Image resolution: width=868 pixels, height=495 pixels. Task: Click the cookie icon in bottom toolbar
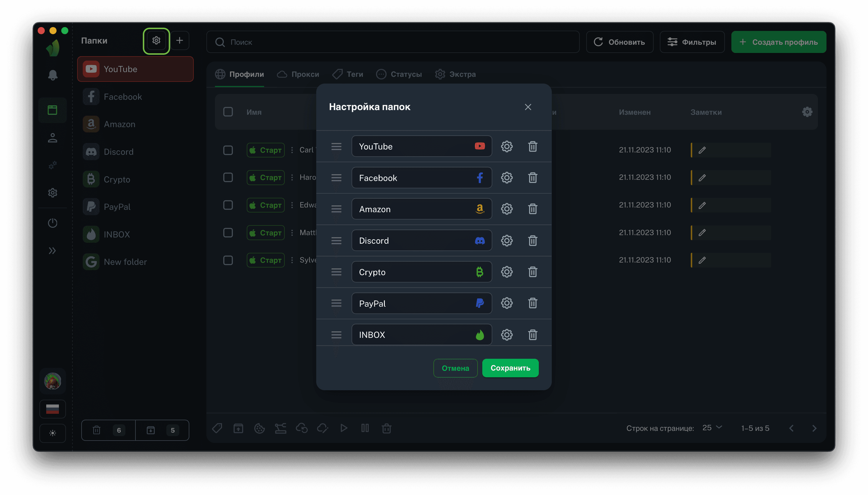(x=259, y=428)
